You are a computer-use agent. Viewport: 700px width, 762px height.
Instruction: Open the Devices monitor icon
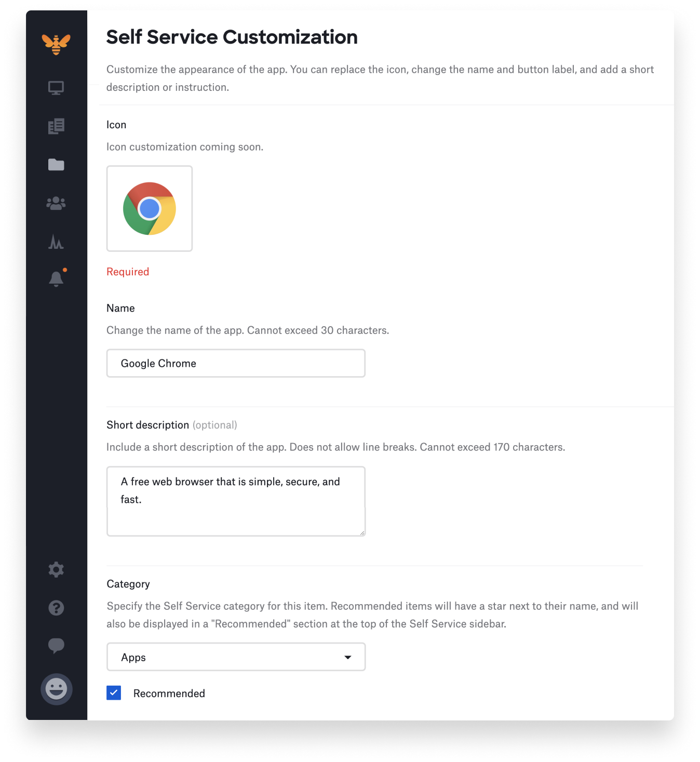(56, 88)
